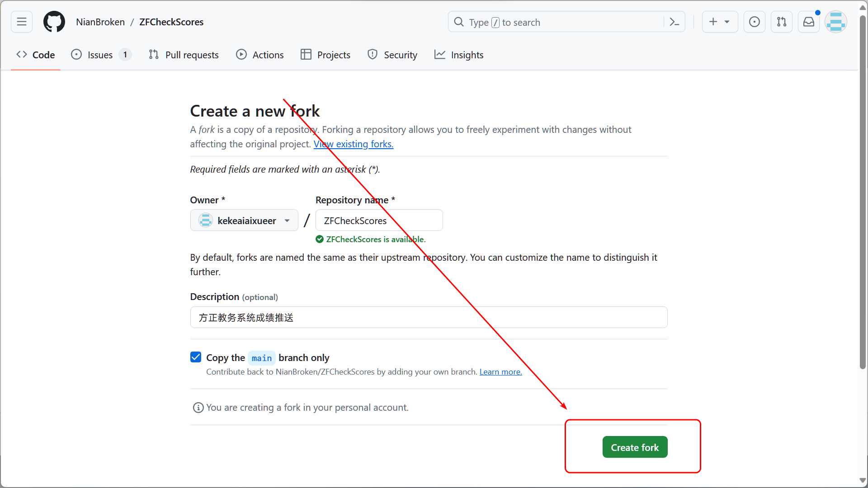The image size is (868, 488).
Task: Switch to the Code tab
Action: click(x=36, y=55)
